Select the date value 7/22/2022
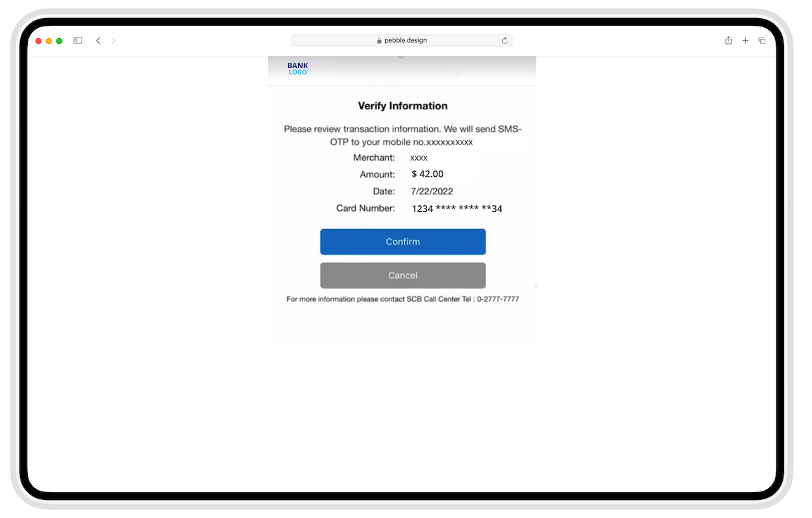The width and height of the screenshot is (812, 518). click(x=432, y=191)
